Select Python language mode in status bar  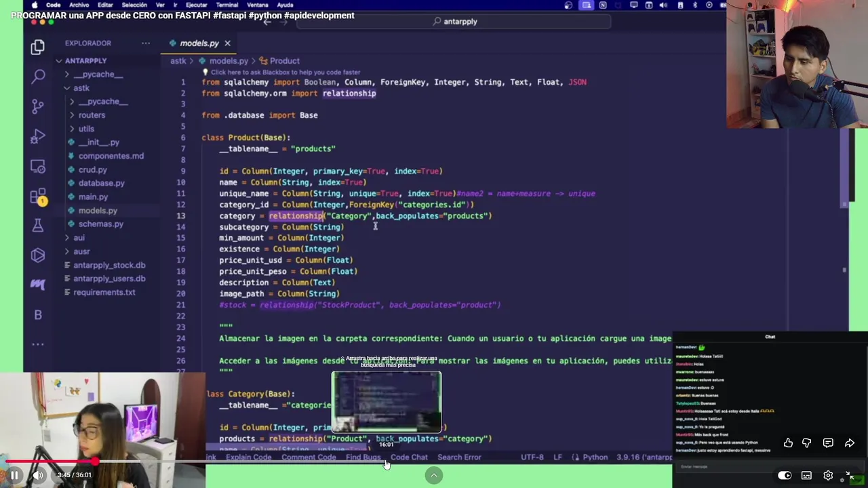tap(595, 457)
